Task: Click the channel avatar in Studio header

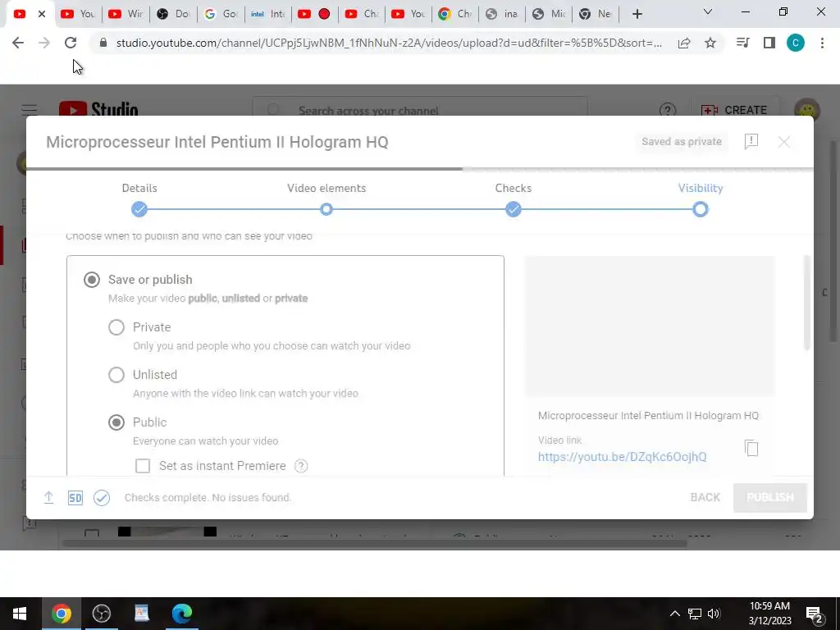Action: tap(807, 109)
